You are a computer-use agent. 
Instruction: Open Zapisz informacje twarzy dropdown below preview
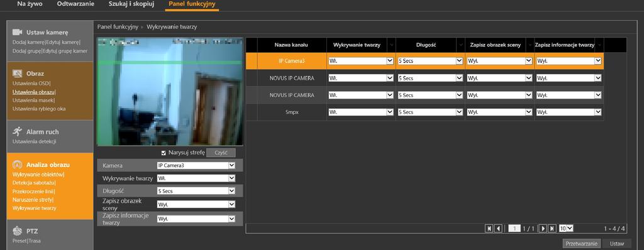(196, 219)
